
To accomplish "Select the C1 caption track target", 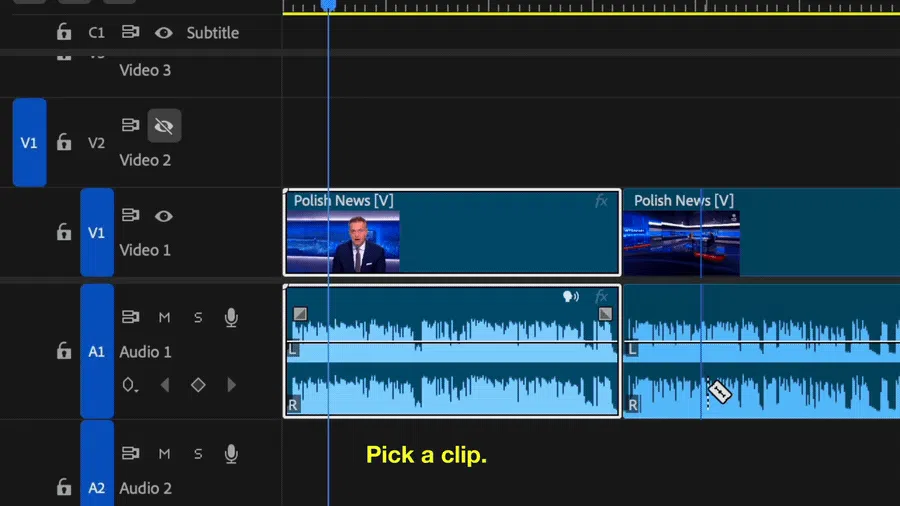I will [x=96, y=33].
